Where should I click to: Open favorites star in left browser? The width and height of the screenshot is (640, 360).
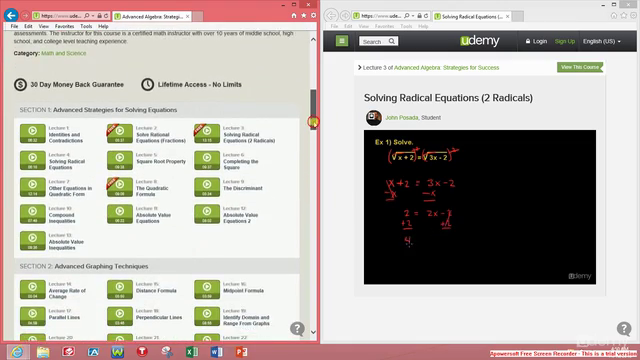click(304, 16)
